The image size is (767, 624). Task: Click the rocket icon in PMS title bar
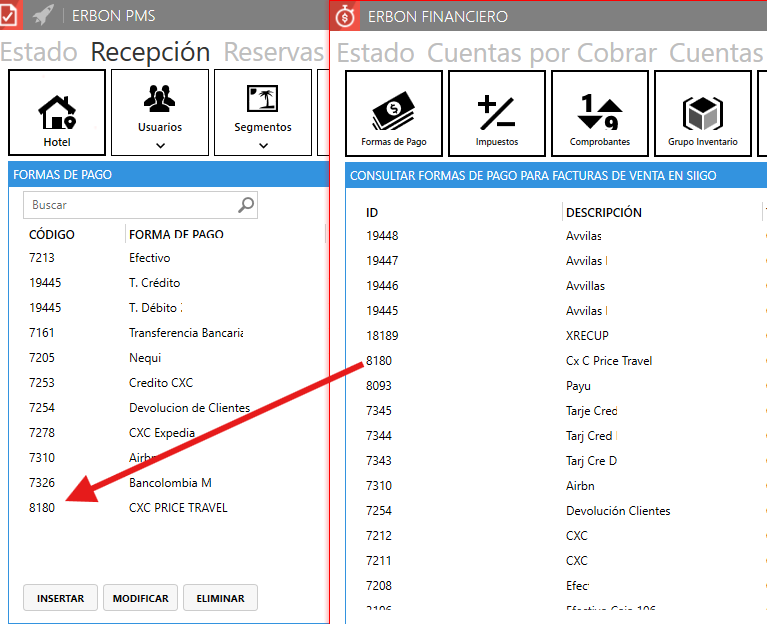[42, 15]
